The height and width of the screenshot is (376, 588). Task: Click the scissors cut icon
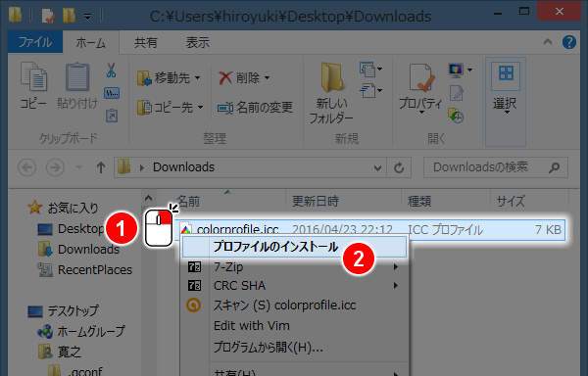(111, 70)
